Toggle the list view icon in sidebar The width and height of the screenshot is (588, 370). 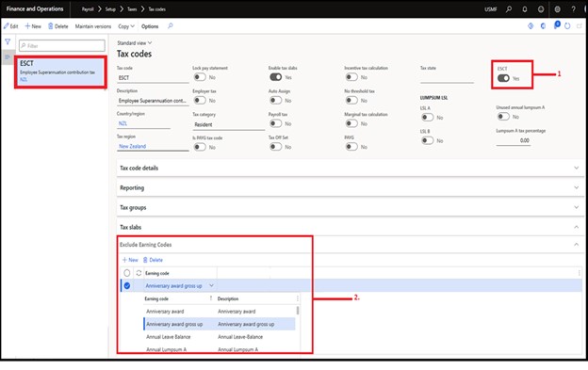(8, 56)
